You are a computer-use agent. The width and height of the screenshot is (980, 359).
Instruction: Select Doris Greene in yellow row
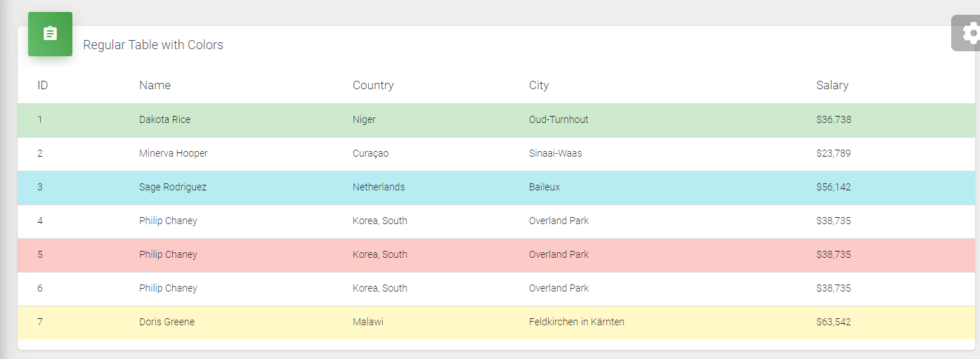pyautogui.click(x=166, y=322)
